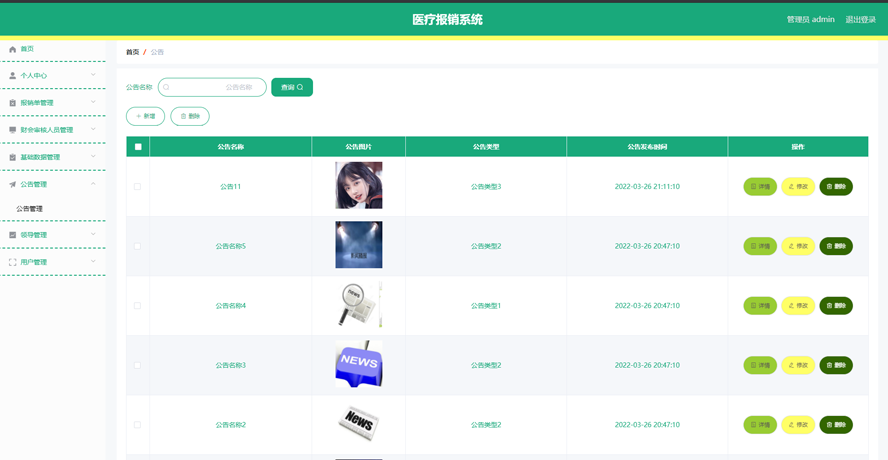Collapse the 公告管理 chevron
888x460 pixels.
click(93, 184)
